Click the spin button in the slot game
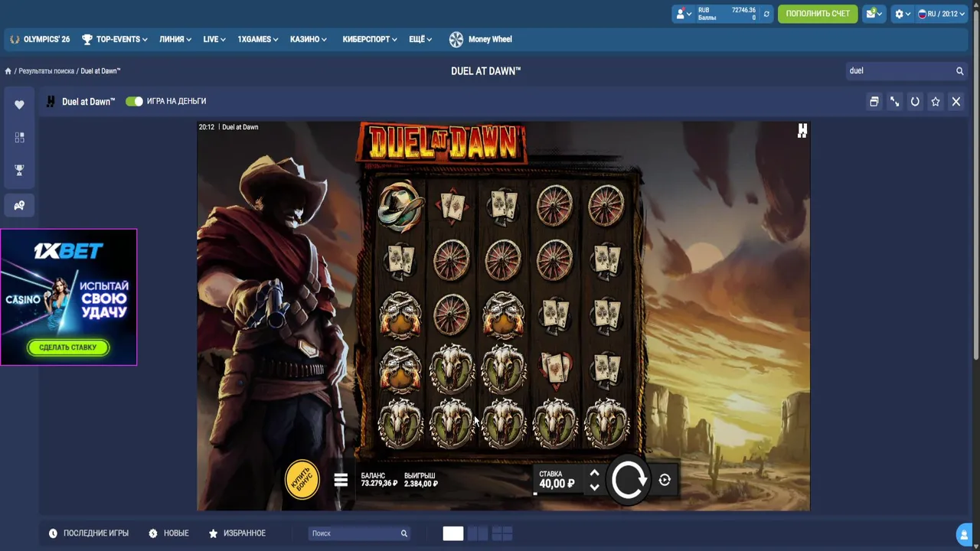The image size is (980, 551). tap(629, 480)
